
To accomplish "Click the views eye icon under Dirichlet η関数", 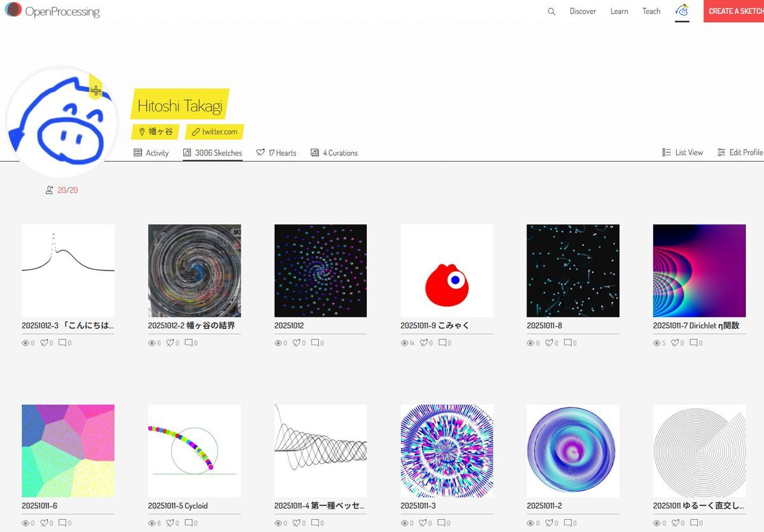I will point(657,343).
